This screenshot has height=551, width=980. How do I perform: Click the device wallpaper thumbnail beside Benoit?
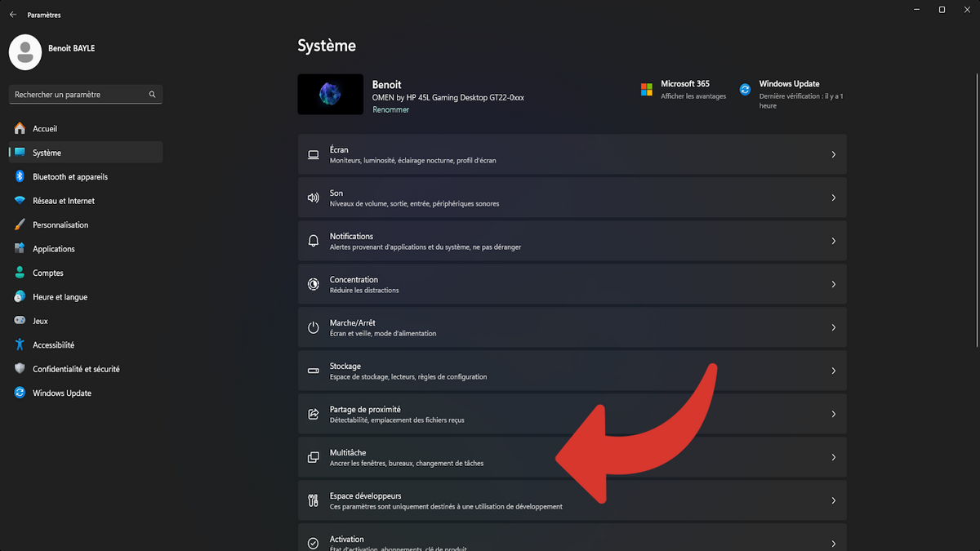[x=331, y=95]
